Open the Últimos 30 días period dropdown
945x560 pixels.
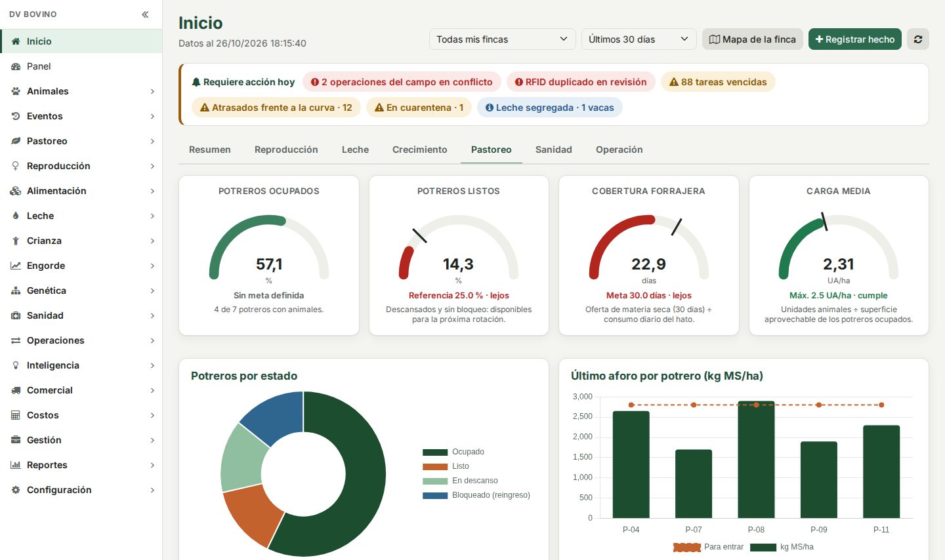pyautogui.click(x=639, y=39)
